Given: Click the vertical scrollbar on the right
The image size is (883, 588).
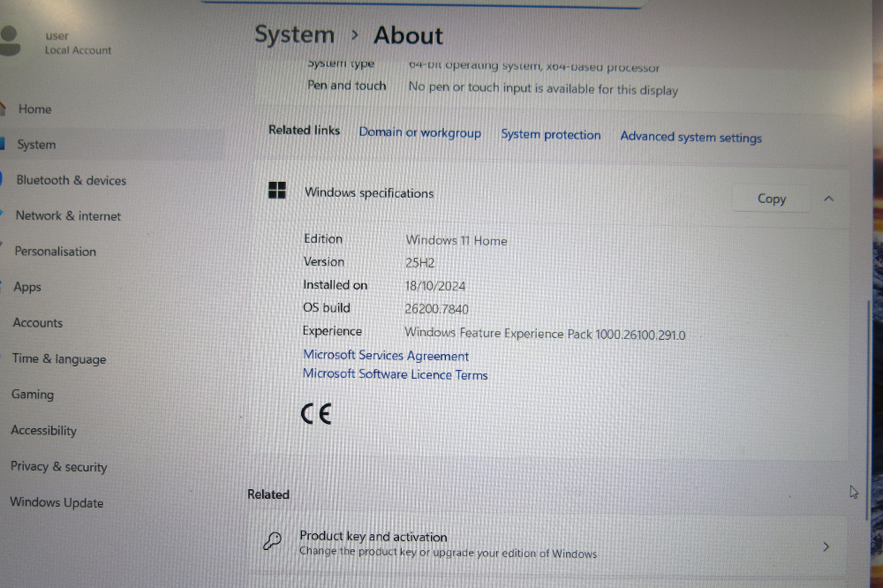Looking at the screenshot, I should coord(868,411).
